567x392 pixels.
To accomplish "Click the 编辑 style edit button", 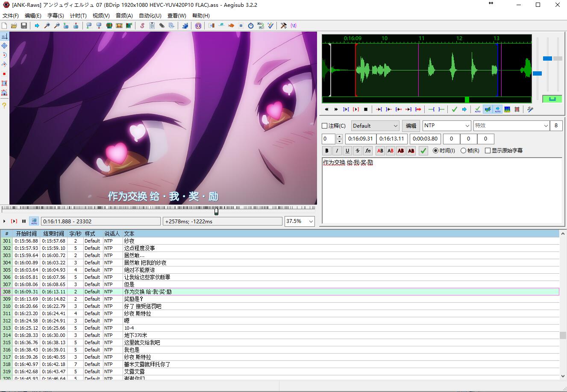I will (x=411, y=126).
